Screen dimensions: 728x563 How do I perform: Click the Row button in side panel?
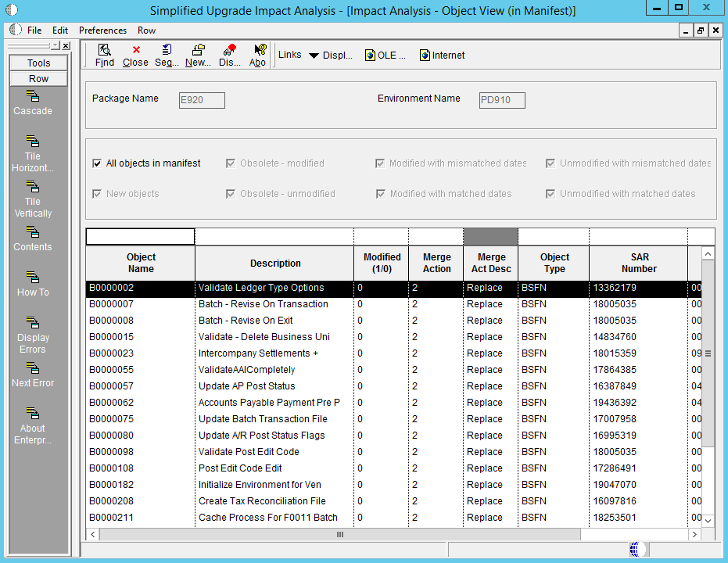(x=38, y=79)
